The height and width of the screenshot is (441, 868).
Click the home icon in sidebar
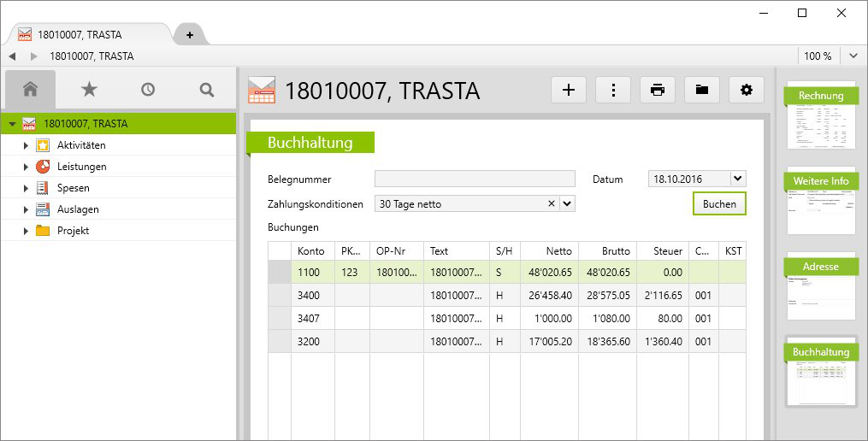(x=31, y=89)
